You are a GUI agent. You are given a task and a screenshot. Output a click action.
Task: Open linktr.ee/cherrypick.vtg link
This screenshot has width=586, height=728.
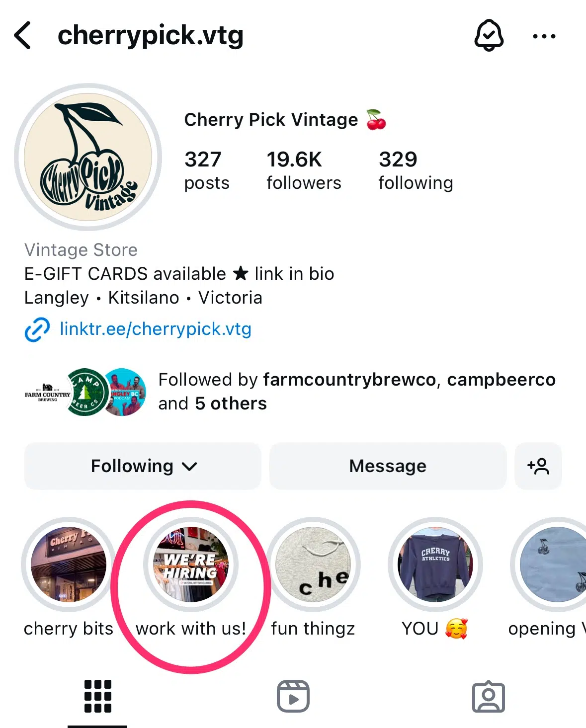pyautogui.click(x=155, y=328)
